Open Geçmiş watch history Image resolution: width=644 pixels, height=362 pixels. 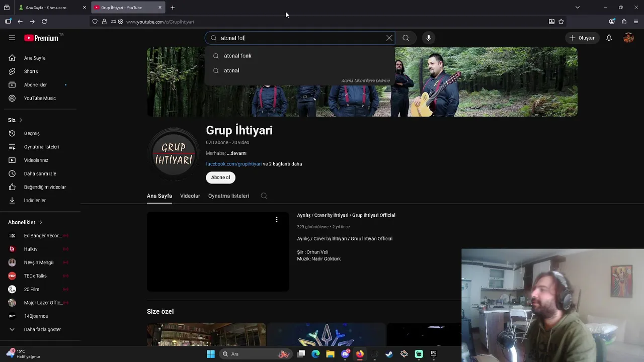pos(40,133)
